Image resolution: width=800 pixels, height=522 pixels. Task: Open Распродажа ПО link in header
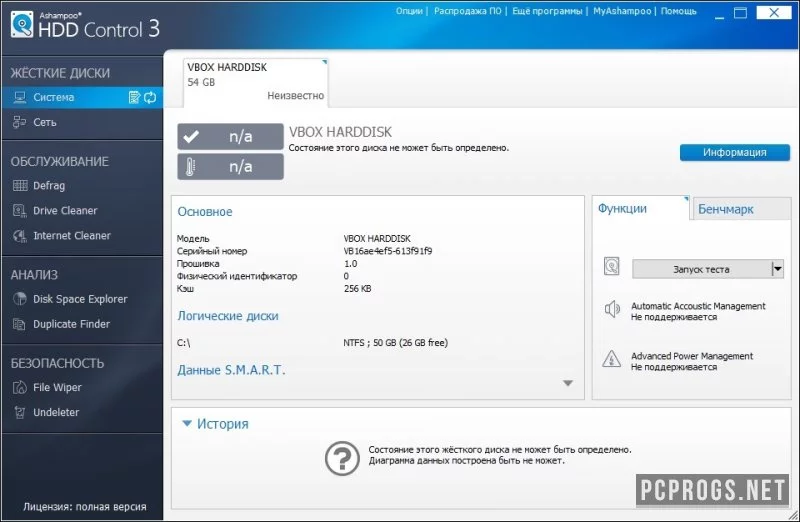[468, 11]
